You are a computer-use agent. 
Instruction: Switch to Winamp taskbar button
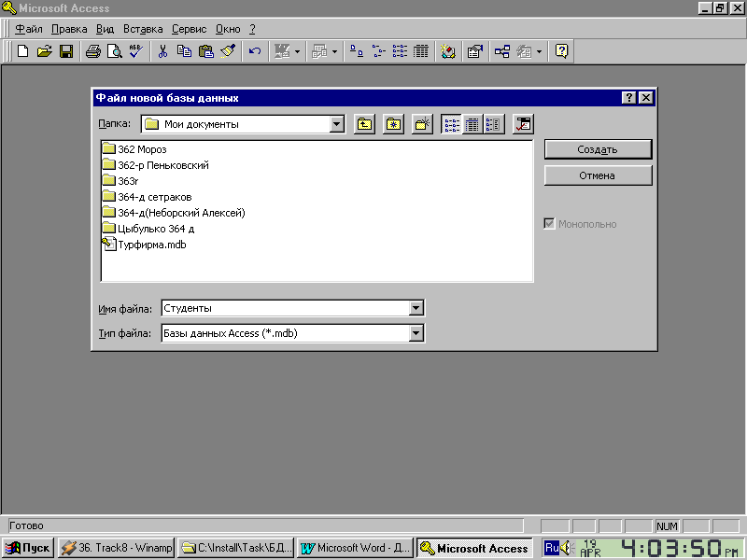[116, 548]
